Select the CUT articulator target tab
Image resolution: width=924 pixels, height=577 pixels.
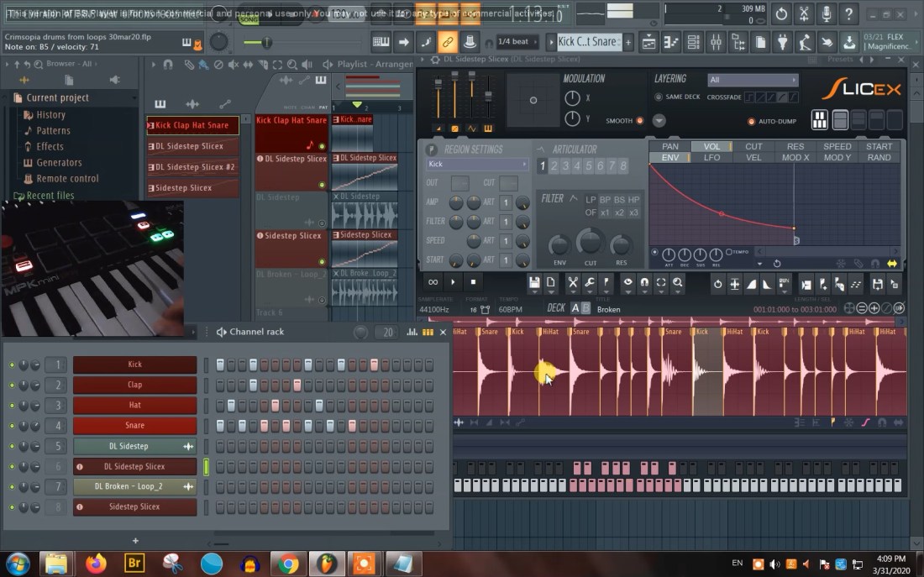coord(753,146)
